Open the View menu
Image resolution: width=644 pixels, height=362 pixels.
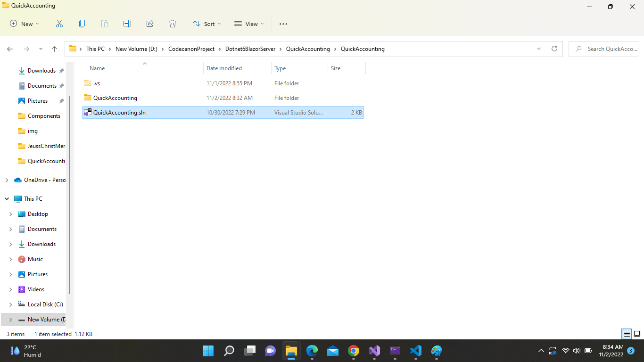(x=249, y=24)
